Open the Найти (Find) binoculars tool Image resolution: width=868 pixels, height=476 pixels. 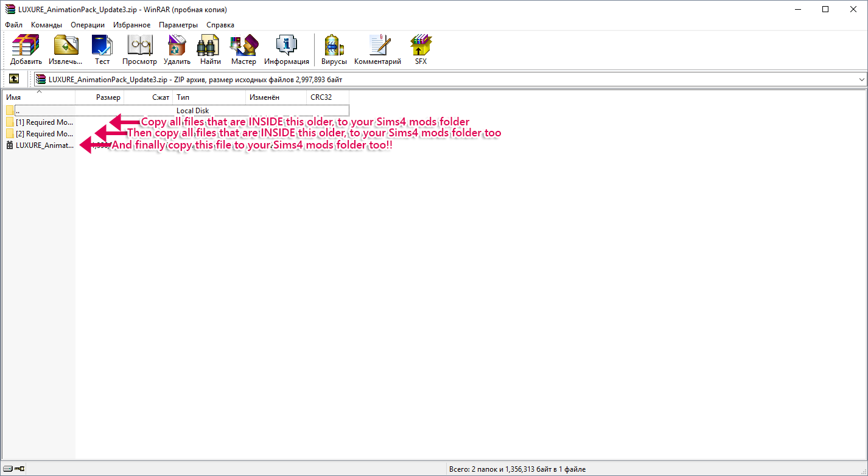(x=211, y=50)
